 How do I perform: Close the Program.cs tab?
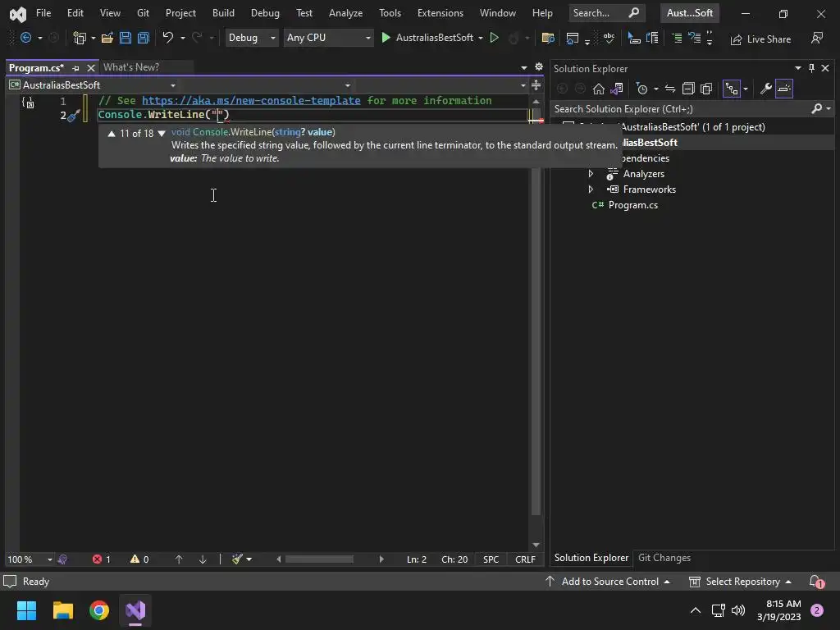coord(90,68)
